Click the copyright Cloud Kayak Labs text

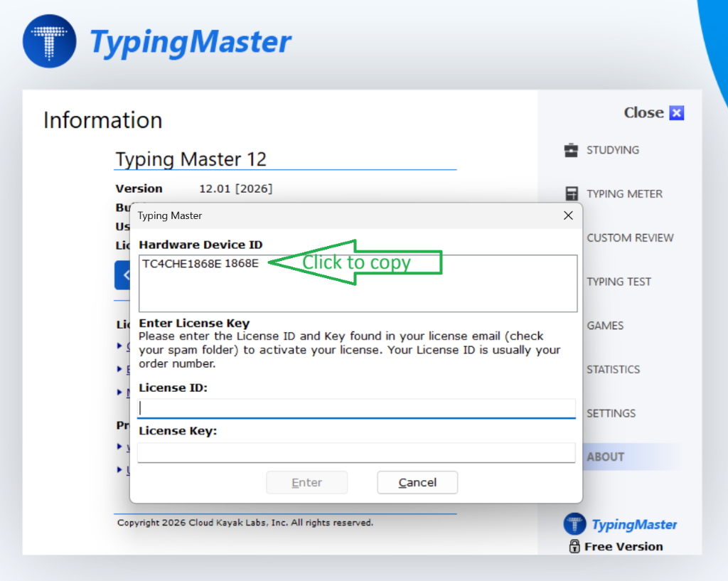coord(245,523)
